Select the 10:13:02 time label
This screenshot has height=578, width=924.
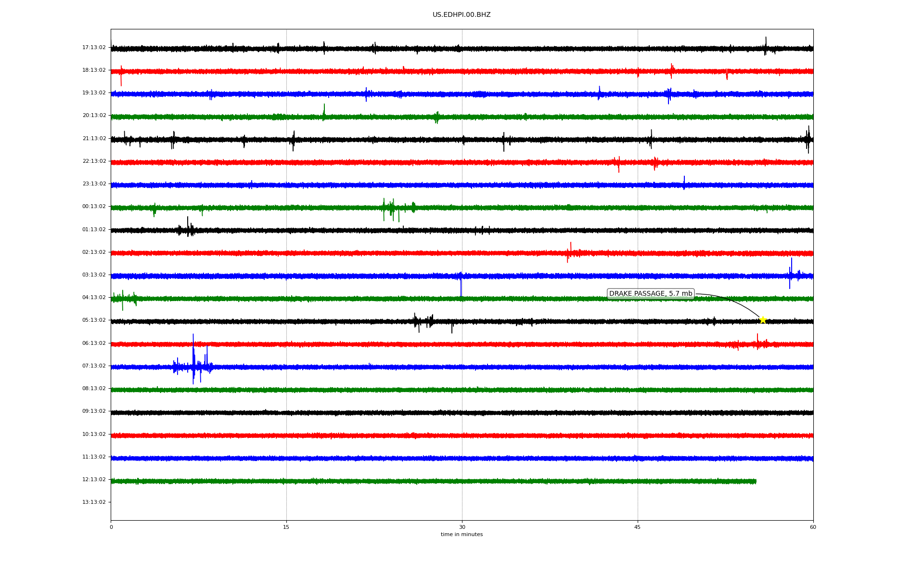click(x=94, y=434)
